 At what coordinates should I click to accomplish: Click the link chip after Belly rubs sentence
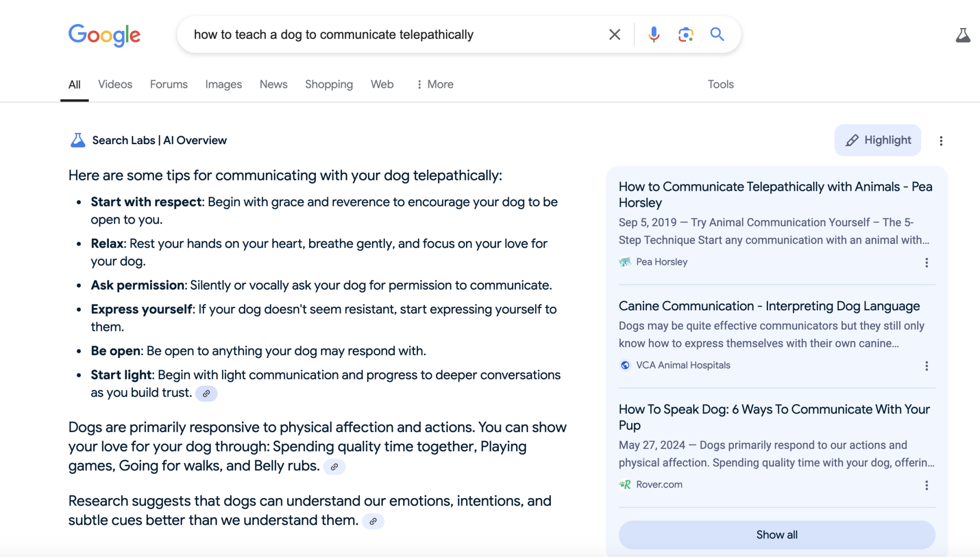coord(335,466)
